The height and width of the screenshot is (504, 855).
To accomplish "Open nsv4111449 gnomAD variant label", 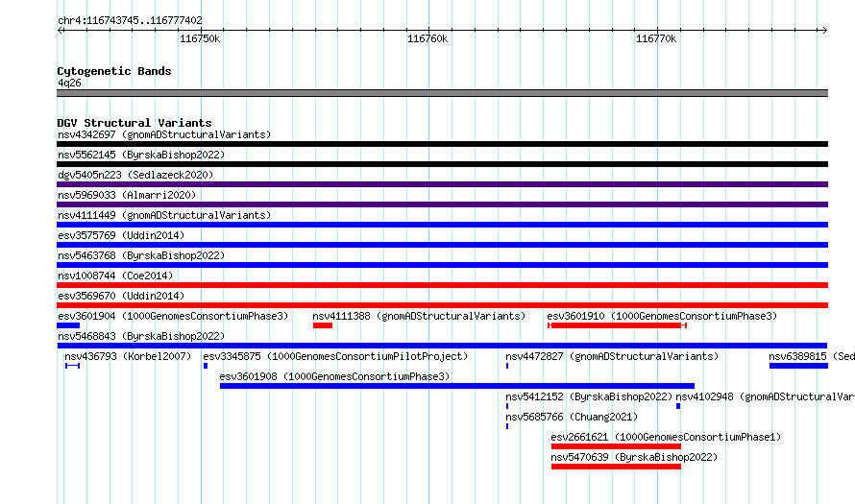I will [x=164, y=215].
